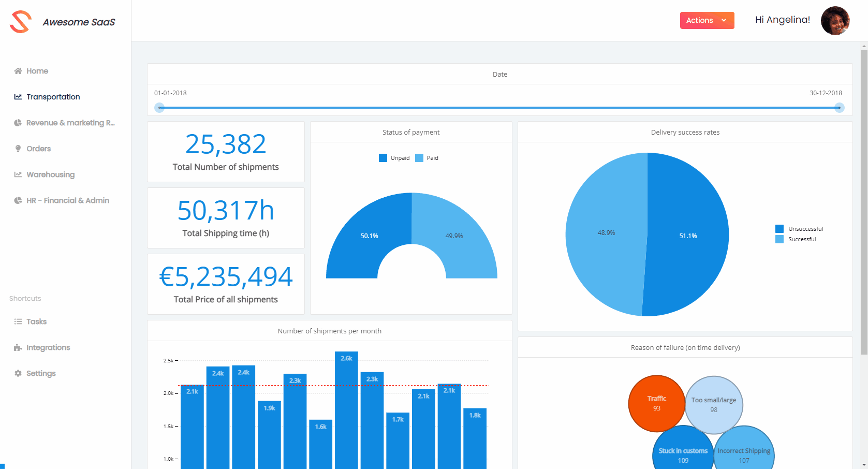Click the user profile avatar
This screenshot has height=469, width=868.
point(835,21)
